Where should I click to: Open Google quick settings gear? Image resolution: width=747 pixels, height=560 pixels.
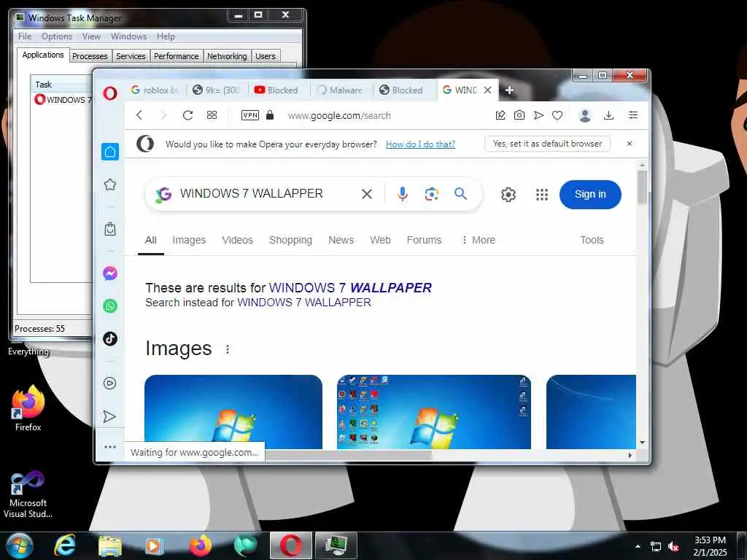[x=508, y=194]
